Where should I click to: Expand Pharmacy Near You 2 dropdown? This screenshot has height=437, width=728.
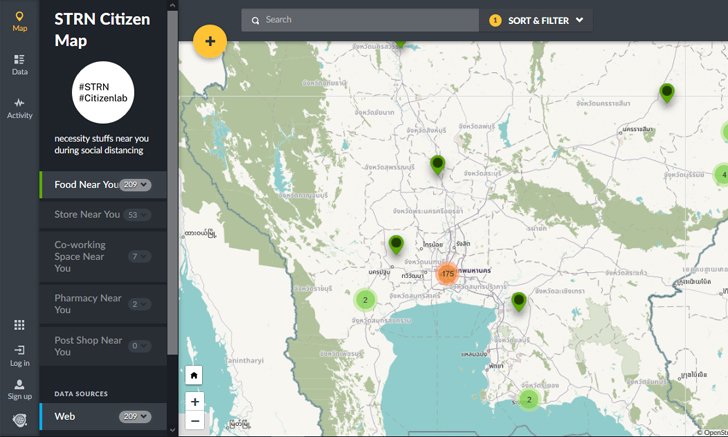(x=139, y=304)
